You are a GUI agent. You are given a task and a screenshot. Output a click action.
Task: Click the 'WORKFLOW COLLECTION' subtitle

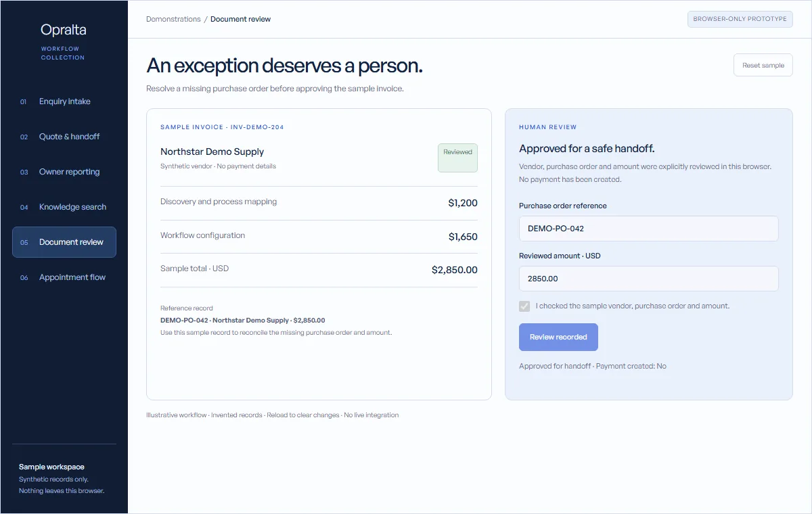(x=63, y=53)
